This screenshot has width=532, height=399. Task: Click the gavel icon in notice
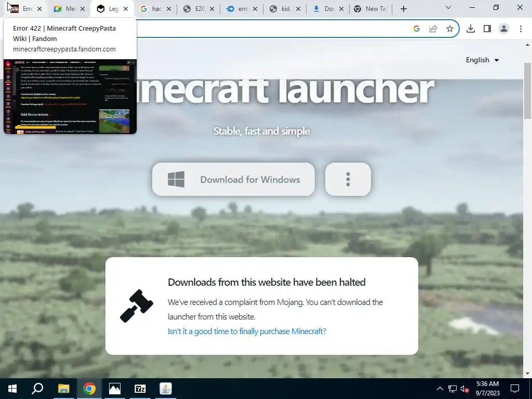click(x=137, y=305)
